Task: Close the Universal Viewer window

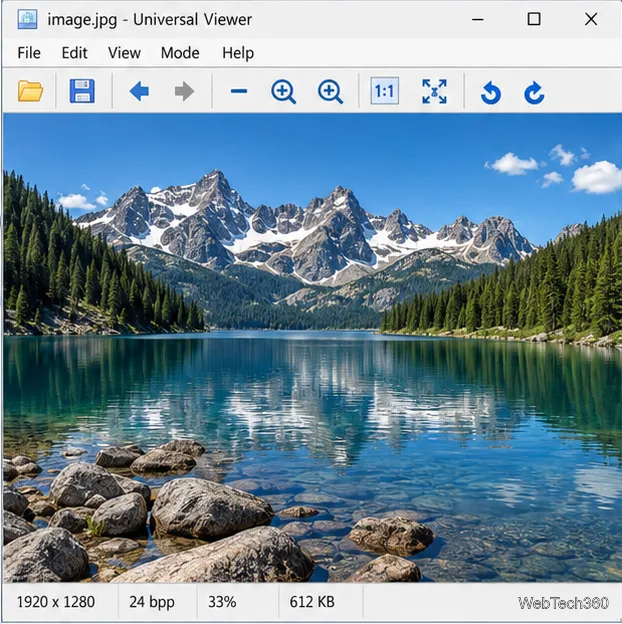Action: 591,19
